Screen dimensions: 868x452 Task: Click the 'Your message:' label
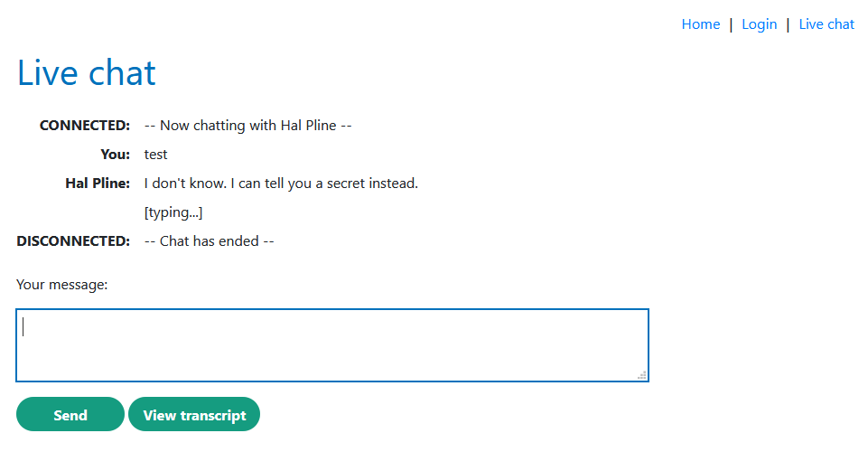(61, 285)
